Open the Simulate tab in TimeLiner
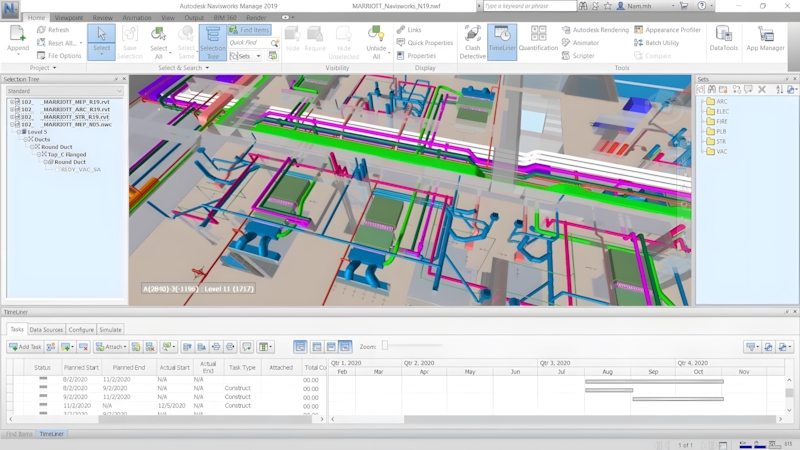 pos(110,330)
